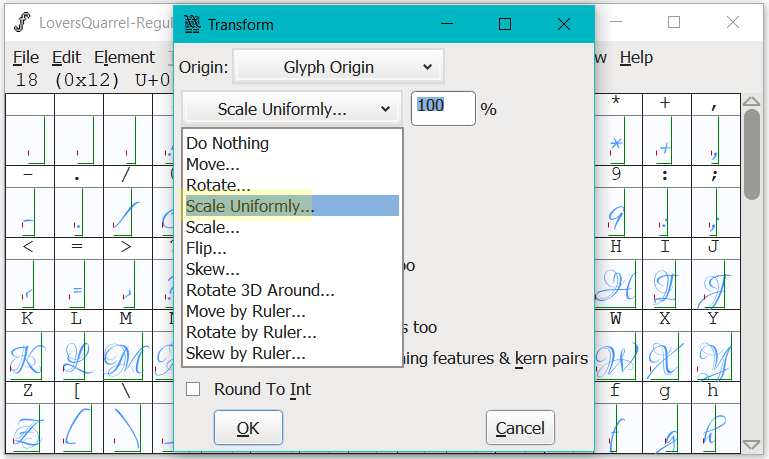Select the greater-than sign glyph cell
Image resolution: width=769 pixels, height=459 pixels.
click(128, 284)
